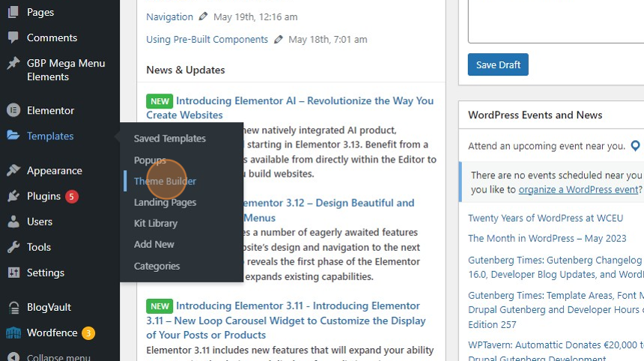Open the Navigation recently edited link
Image resolution: width=644 pixels, height=361 pixels.
[170, 16]
